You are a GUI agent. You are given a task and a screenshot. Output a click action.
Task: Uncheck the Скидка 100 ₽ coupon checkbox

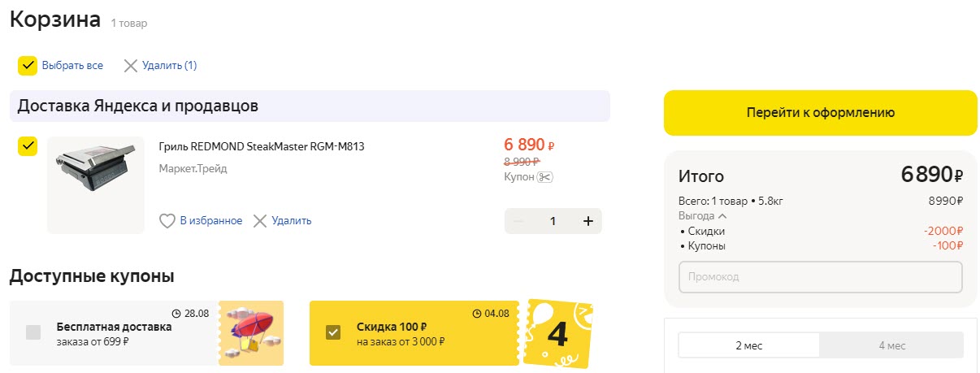(x=333, y=332)
